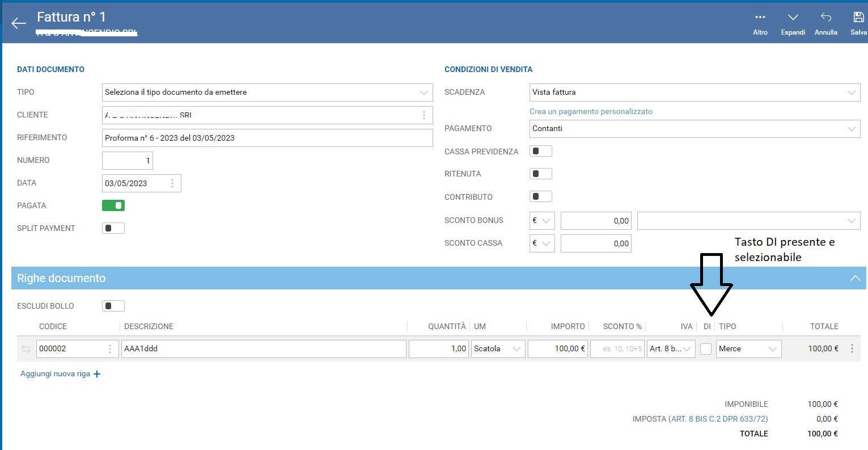Open the DATA field calendar dots
This screenshot has width=868, height=450.
pos(172,183)
